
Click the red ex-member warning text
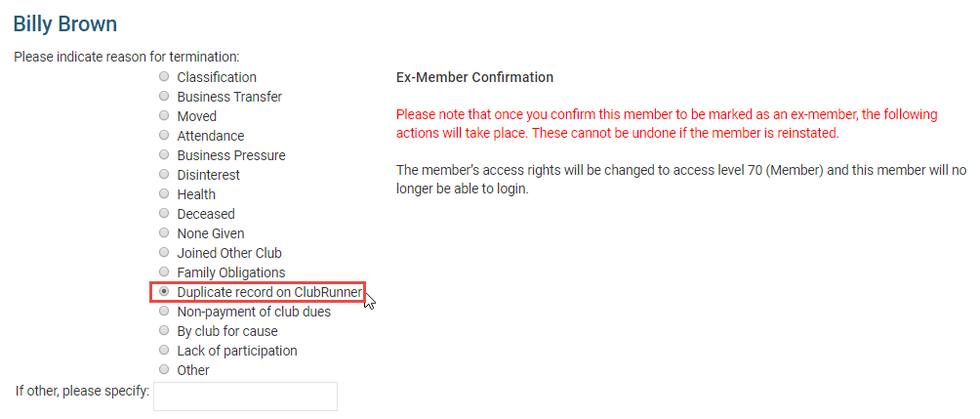tap(666, 124)
